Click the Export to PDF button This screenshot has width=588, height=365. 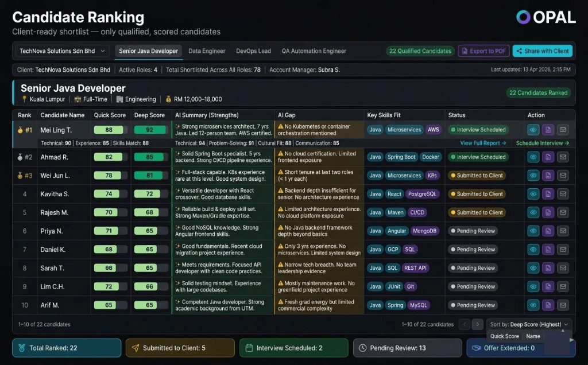tap(483, 51)
